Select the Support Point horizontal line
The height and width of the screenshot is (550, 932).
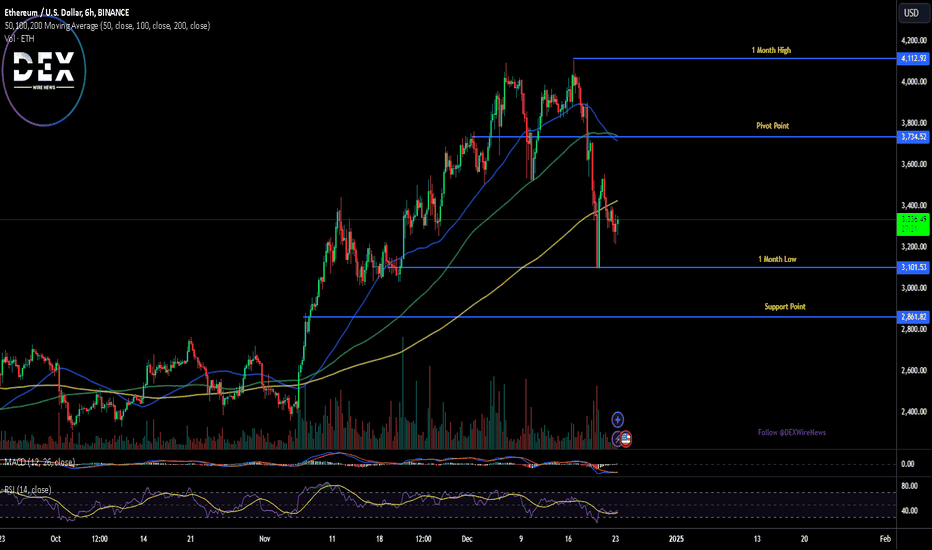[600, 317]
